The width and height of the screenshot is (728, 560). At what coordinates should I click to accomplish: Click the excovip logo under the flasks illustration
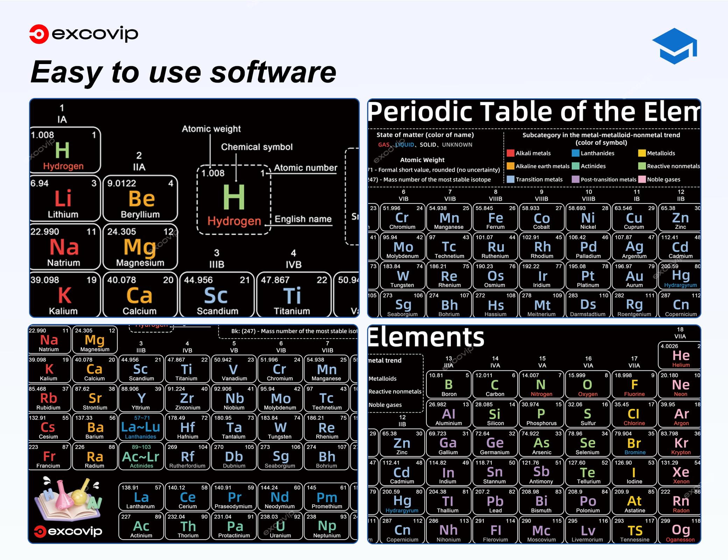point(68,531)
